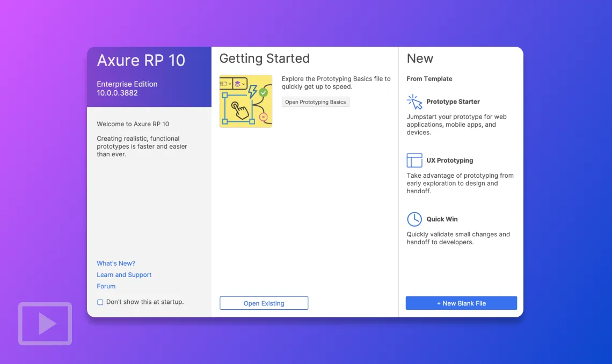Click the lightning bolt in the illustration
This screenshot has width=612, height=364.
pyautogui.click(x=252, y=92)
